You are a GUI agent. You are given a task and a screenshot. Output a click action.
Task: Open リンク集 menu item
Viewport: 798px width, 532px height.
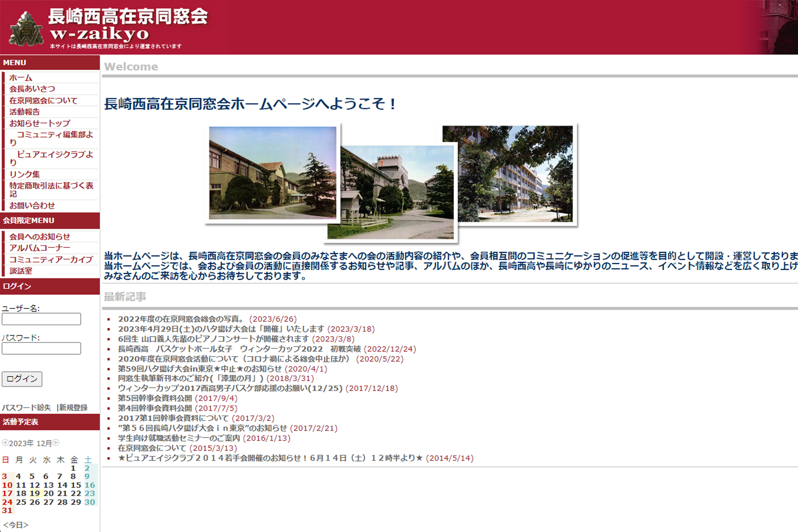(24, 174)
